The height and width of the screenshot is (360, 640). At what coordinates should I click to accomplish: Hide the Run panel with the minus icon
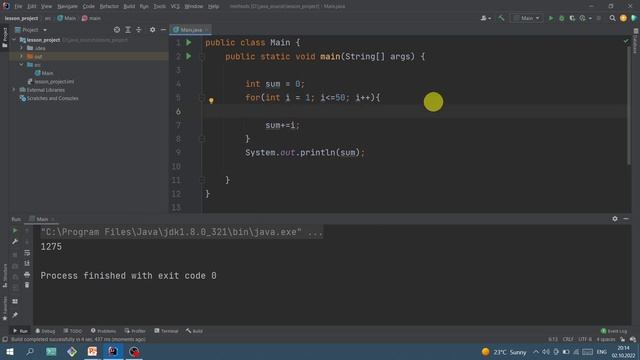point(626,219)
